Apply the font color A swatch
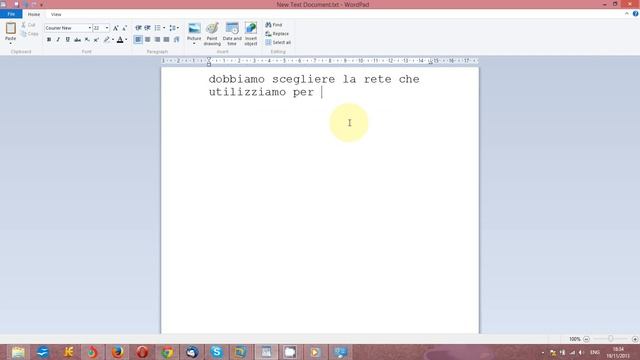Viewport: 640px width, 360px height. [120, 40]
